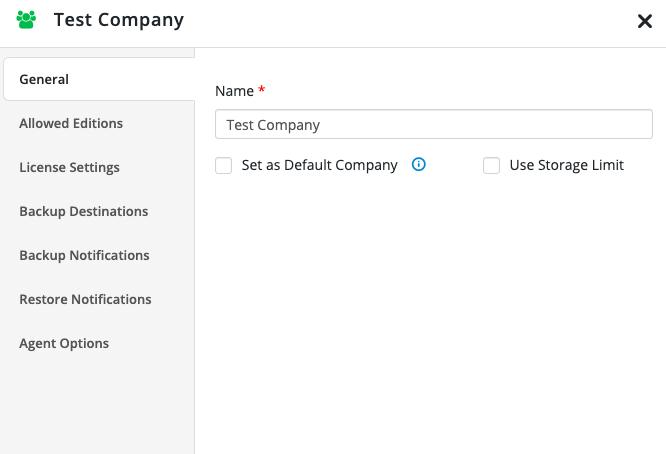Screen dimensions: 666x454
Task: Click the "Test Company" dialog title
Action: pos(118,20)
